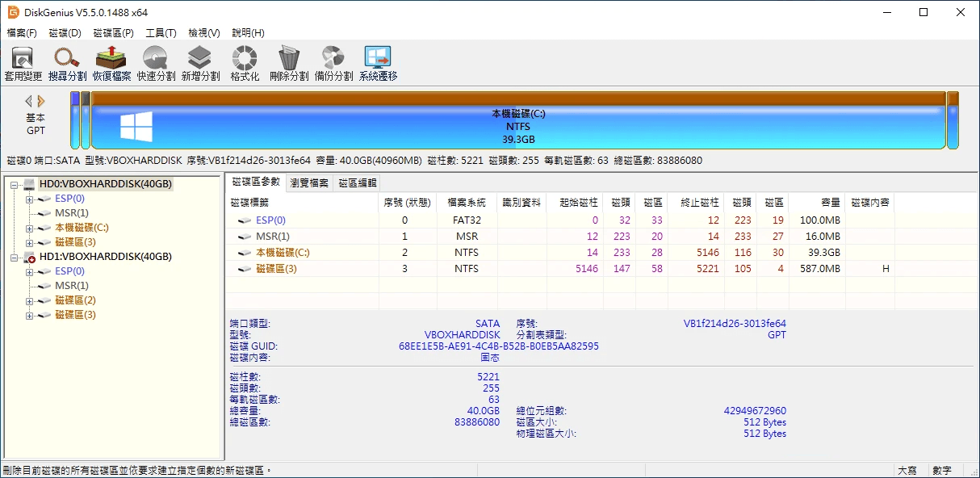Select HD1:VBOXHARDDISK(40GB) in the disk tree
980x478 pixels.
(x=105, y=257)
